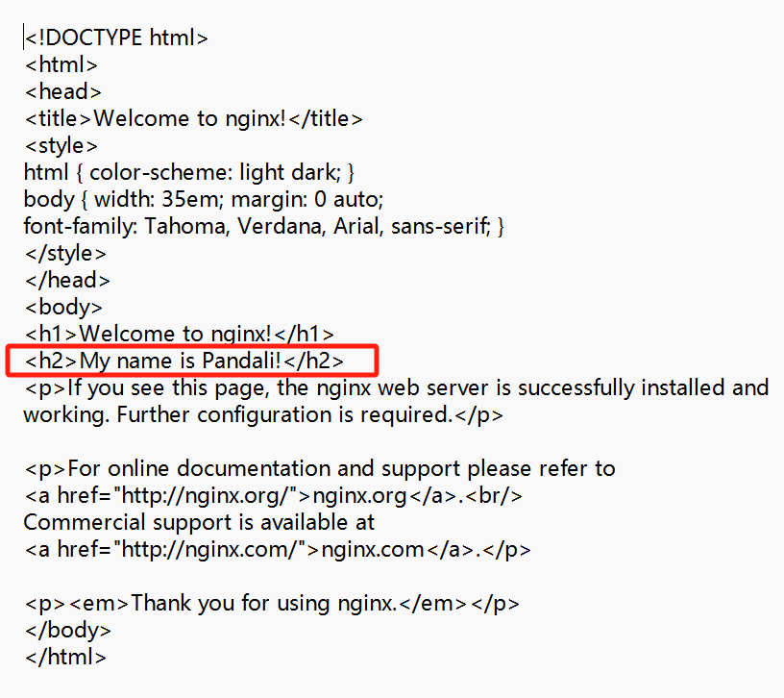
Task: Click the highlighted h2 My name is Pandali line
Action: coord(184,361)
